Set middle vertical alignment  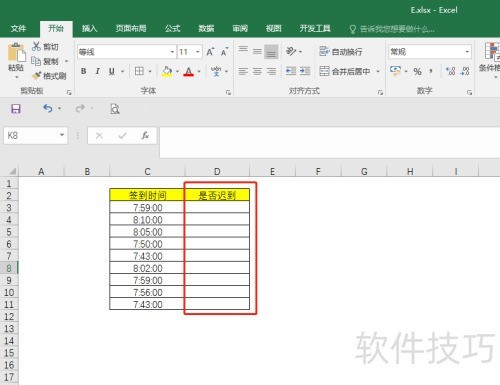(x=257, y=51)
